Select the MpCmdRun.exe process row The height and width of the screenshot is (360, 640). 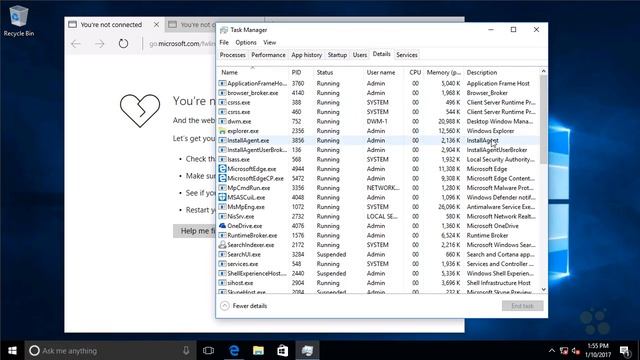pos(378,188)
